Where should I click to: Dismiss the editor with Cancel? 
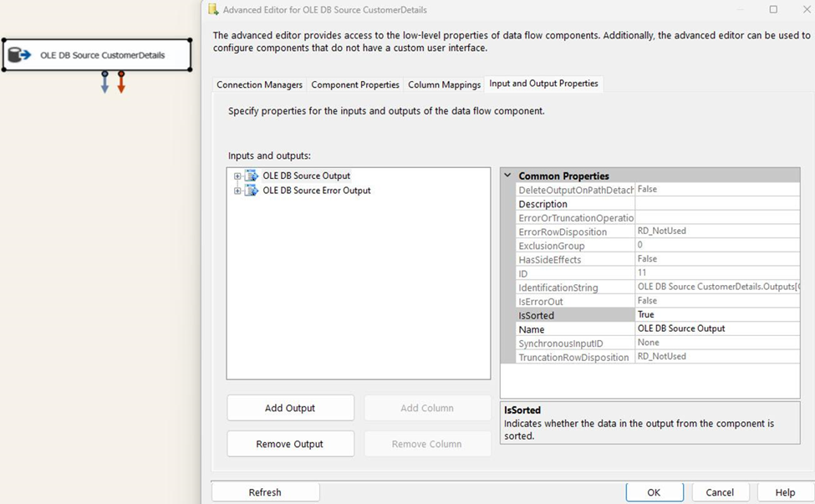(720, 491)
